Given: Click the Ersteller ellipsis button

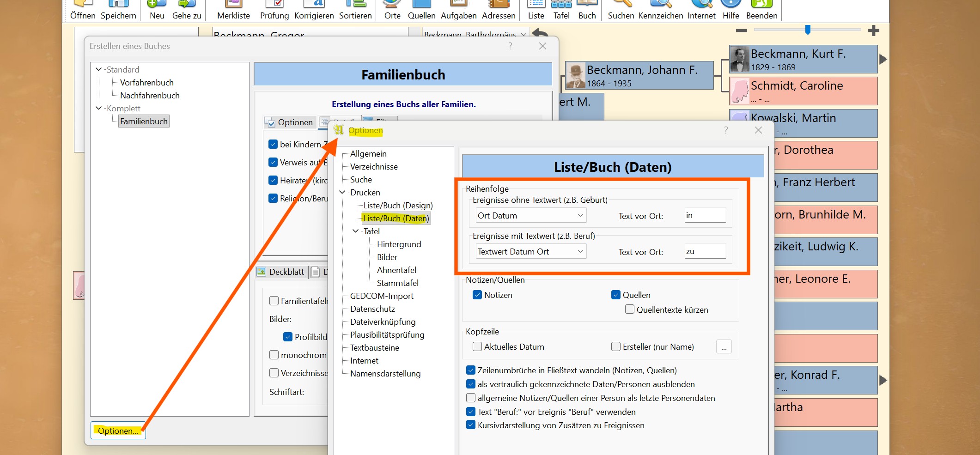Looking at the screenshot, I should point(724,347).
